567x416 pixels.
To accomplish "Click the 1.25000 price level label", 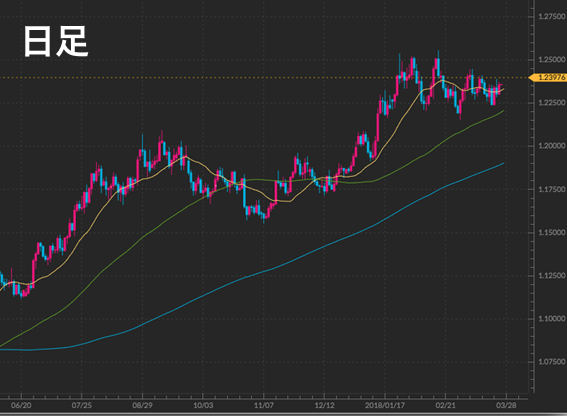I will (552, 60).
